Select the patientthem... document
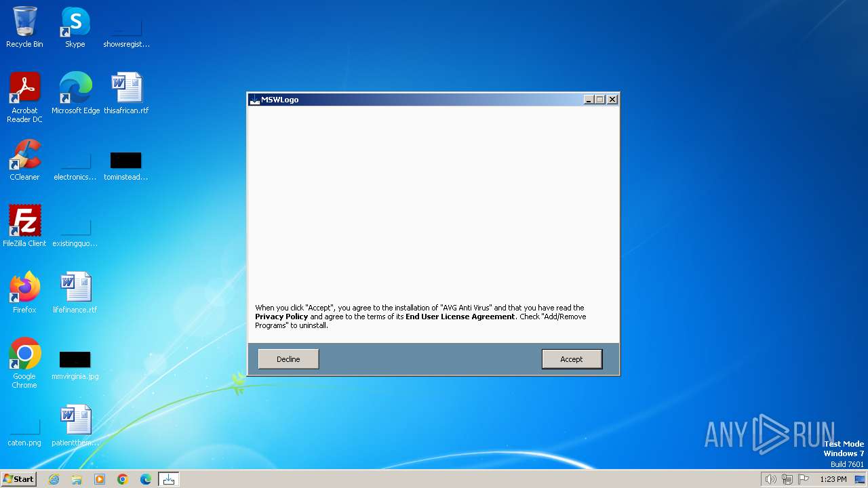This screenshot has width=868, height=488. coord(75,426)
